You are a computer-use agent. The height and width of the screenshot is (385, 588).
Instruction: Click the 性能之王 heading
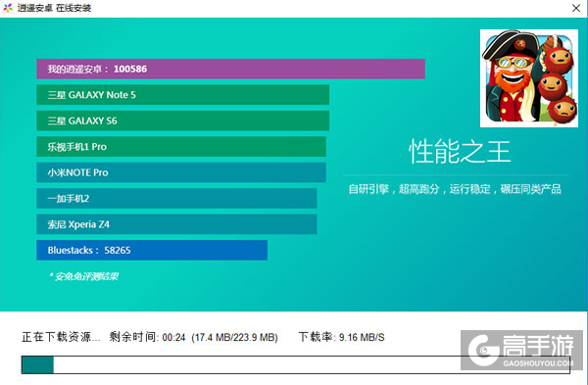click(460, 152)
